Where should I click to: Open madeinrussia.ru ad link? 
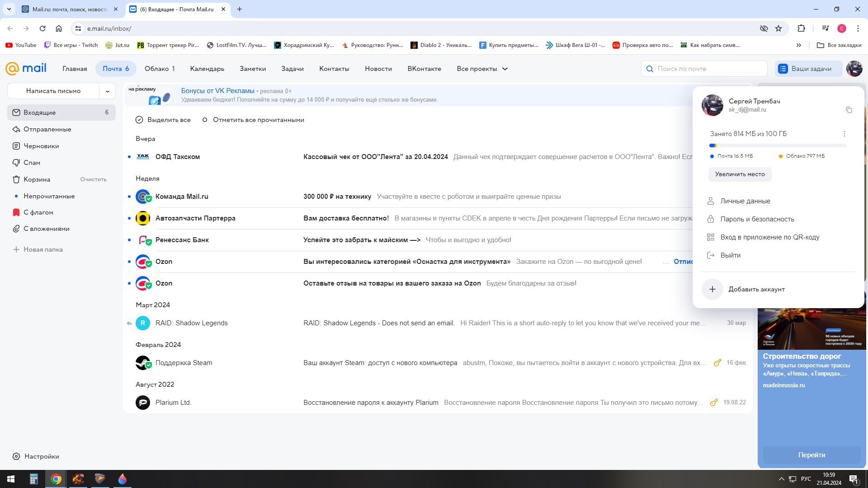click(784, 385)
